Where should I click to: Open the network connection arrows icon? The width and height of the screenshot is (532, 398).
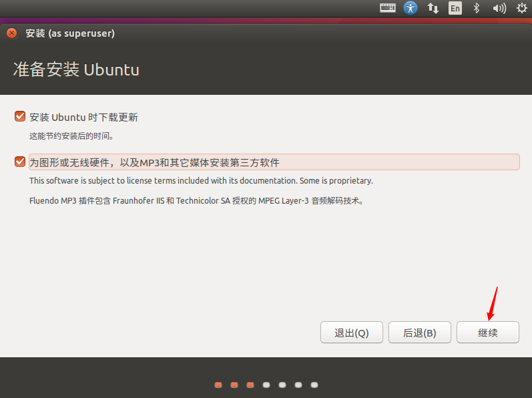(433, 8)
